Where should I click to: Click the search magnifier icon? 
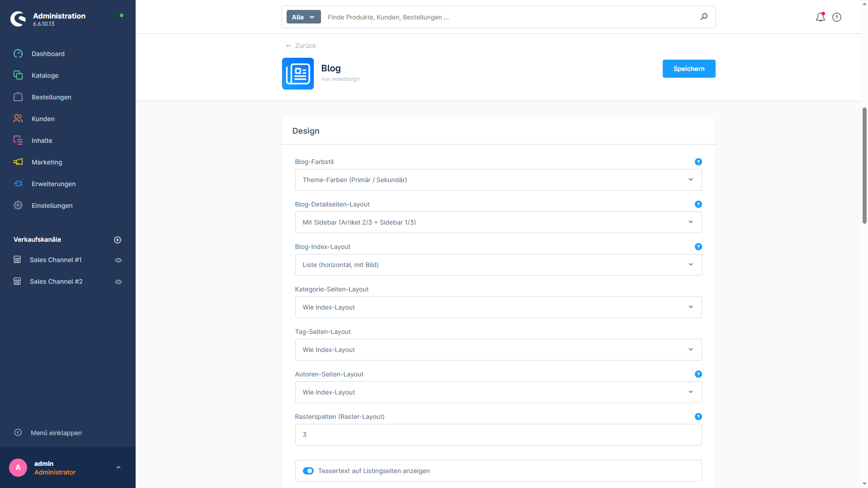pos(704,17)
